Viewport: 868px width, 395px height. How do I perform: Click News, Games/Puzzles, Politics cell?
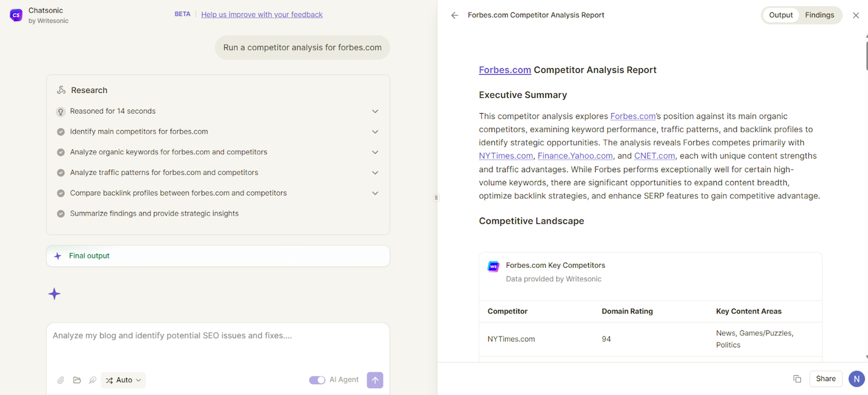coord(755,339)
